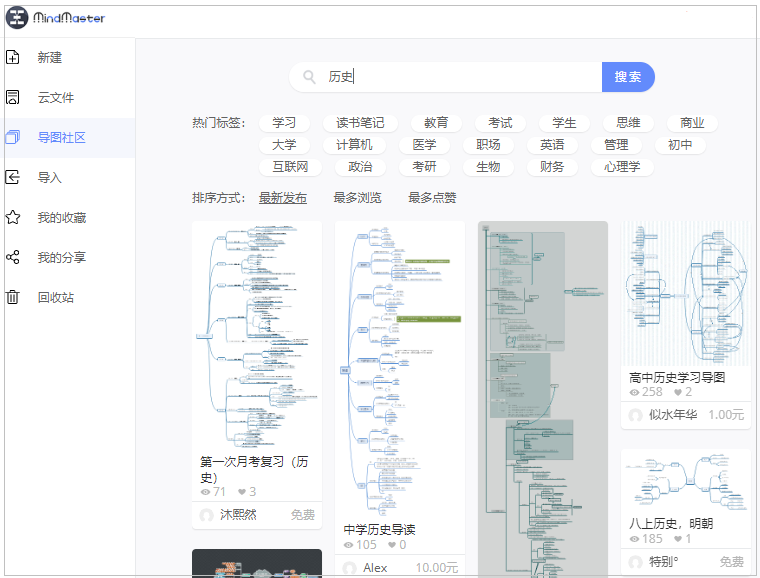Image resolution: width=760 pixels, height=578 pixels.
Task: Filter by the 心理学 tag
Action: tap(622, 167)
